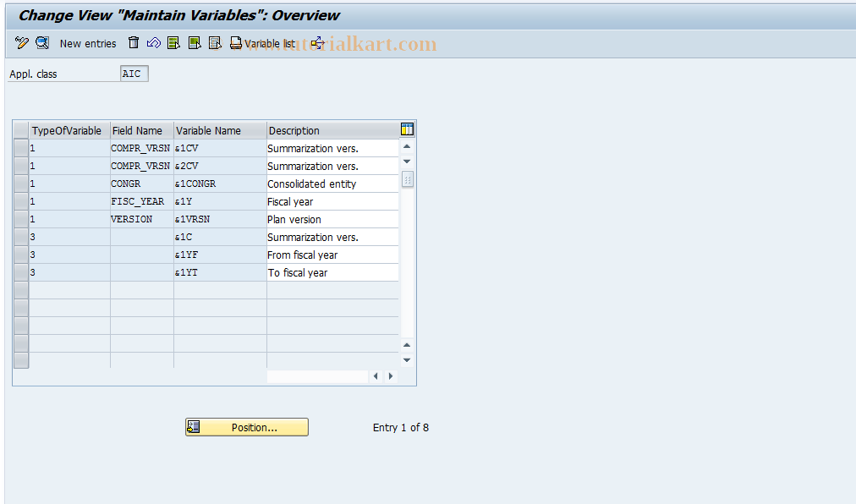
Task: Click the Undo change icon
Action: [x=154, y=42]
